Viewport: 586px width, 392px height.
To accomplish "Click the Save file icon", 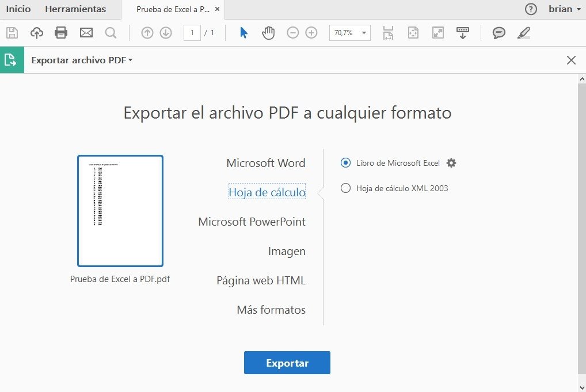I will pos(12,33).
